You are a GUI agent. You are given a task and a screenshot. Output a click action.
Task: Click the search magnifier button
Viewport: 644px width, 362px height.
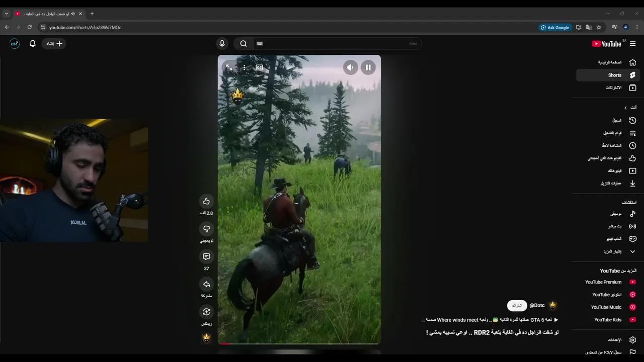(x=244, y=44)
